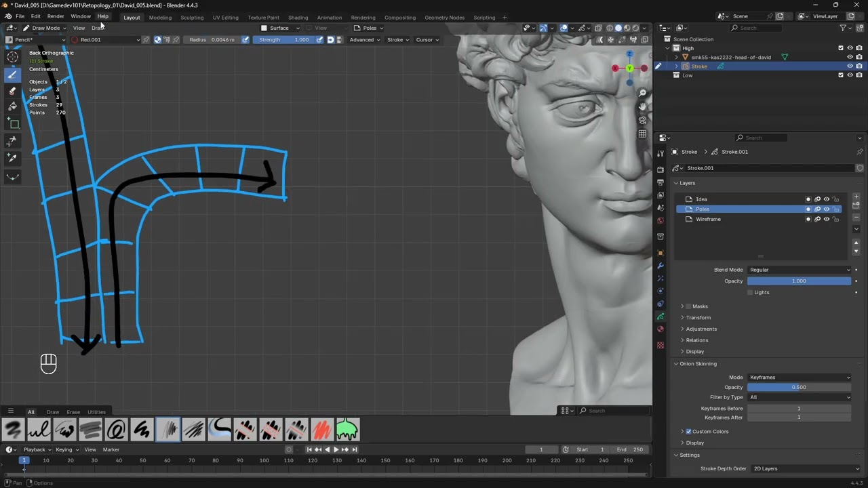868x488 pixels.
Task: Select solid viewport shading mode
Action: pyautogui.click(x=618, y=28)
